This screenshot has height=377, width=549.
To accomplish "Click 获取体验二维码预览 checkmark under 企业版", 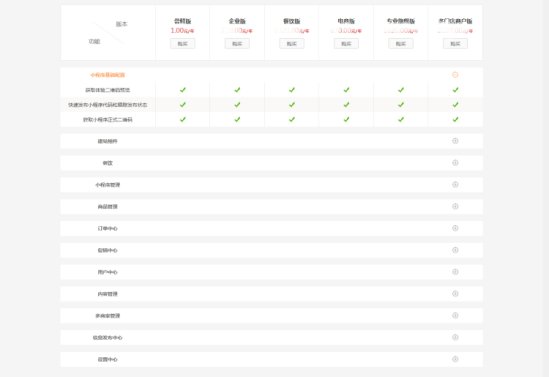I will point(237,90).
